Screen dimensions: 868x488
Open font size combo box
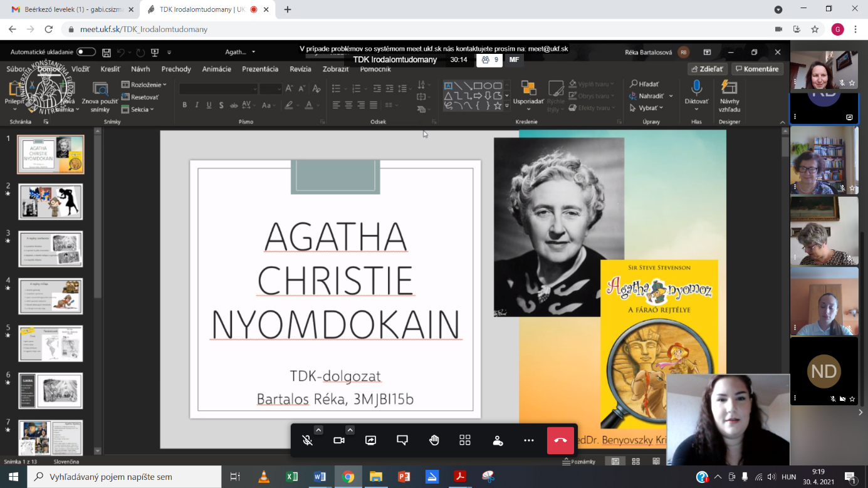click(x=271, y=89)
